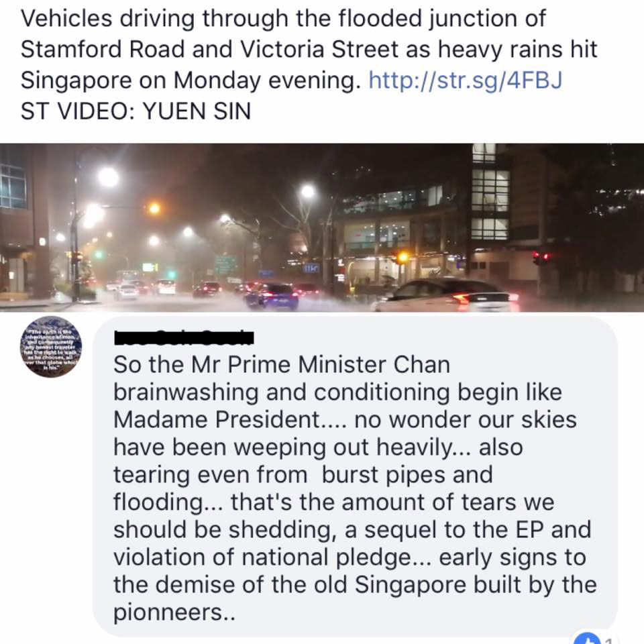
Task: Tap the ST VIDEO: YUEN SIN credit line
Action: coord(136,111)
